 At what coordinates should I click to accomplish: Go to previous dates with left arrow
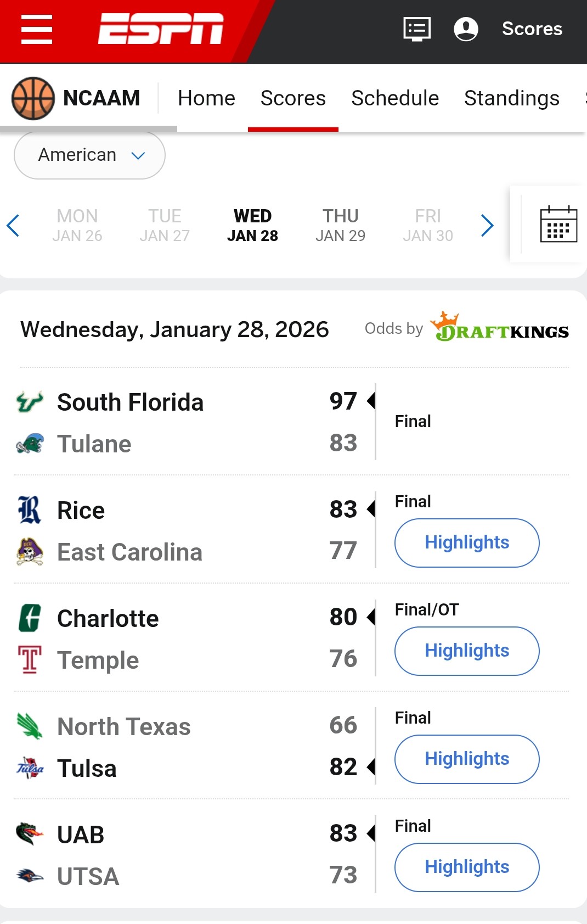coord(13,225)
